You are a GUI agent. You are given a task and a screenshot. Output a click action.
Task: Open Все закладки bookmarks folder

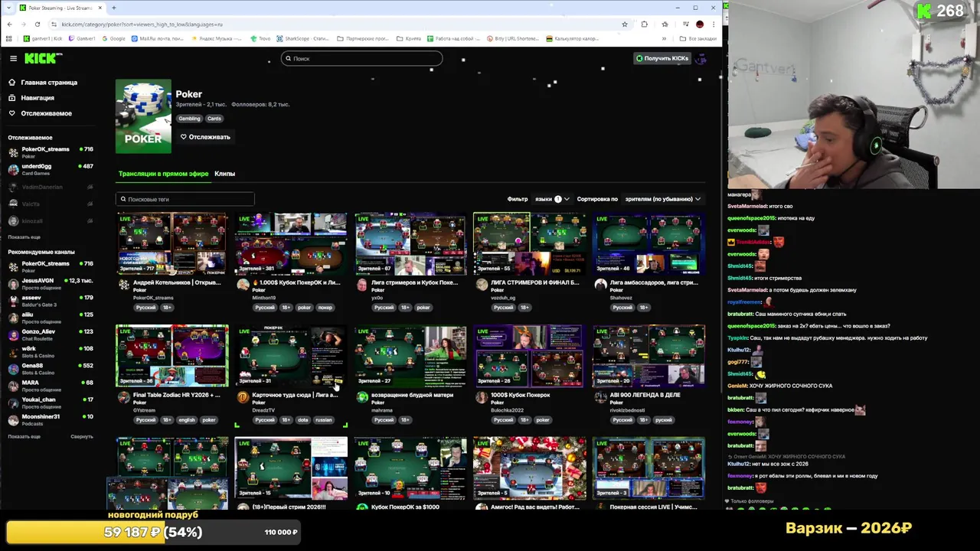698,38
